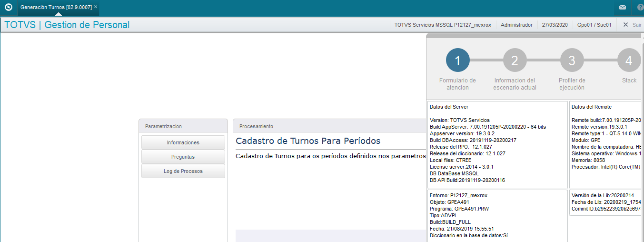Click the DB DataBase:MSSQL line

tap(454, 173)
